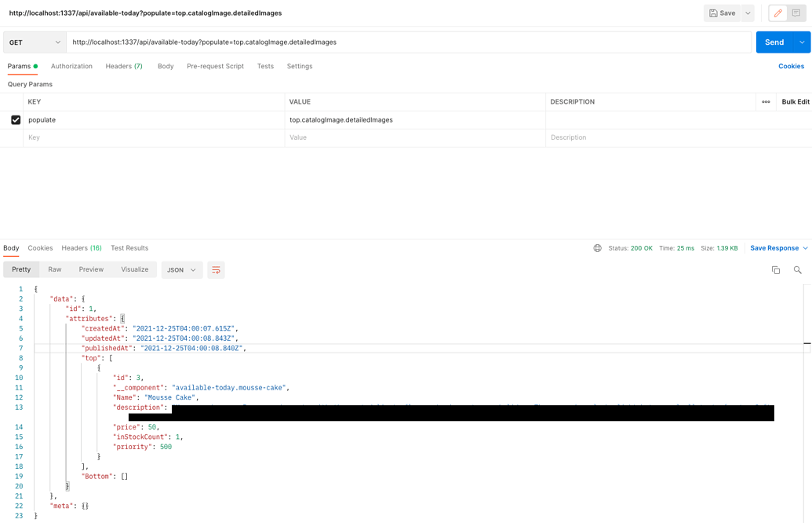Open the three-dots column options
Viewport: 812px width, 523px height.
tap(766, 102)
